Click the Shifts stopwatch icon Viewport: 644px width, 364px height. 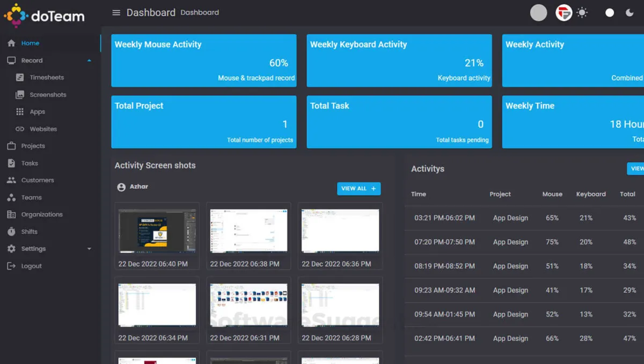11,232
